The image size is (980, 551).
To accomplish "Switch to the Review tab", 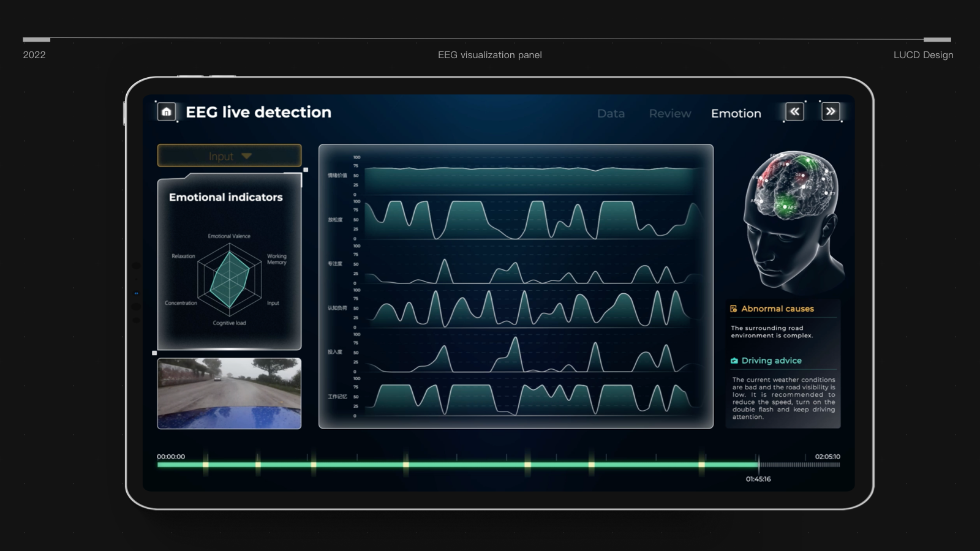I will [x=669, y=113].
